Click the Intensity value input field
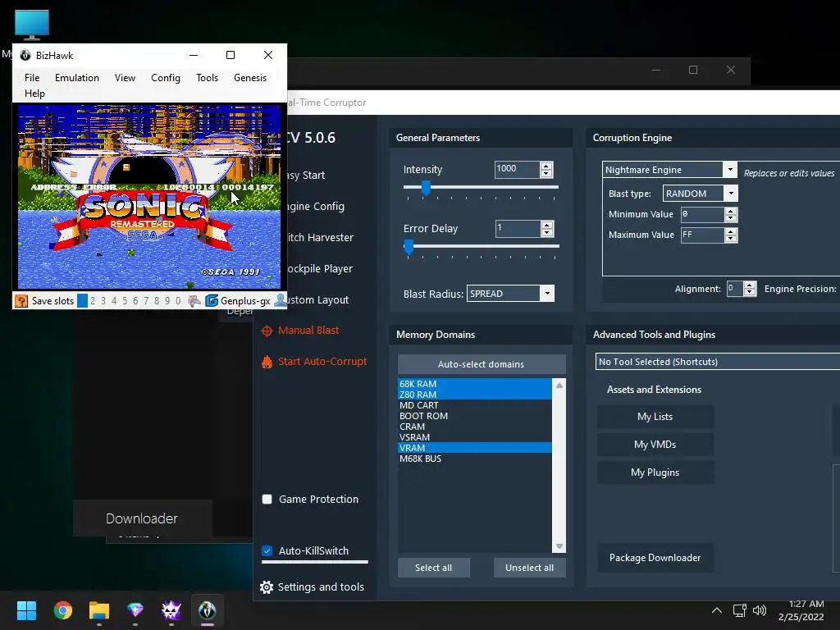The height and width of the screenshot is (630, 840). (517, 169)
